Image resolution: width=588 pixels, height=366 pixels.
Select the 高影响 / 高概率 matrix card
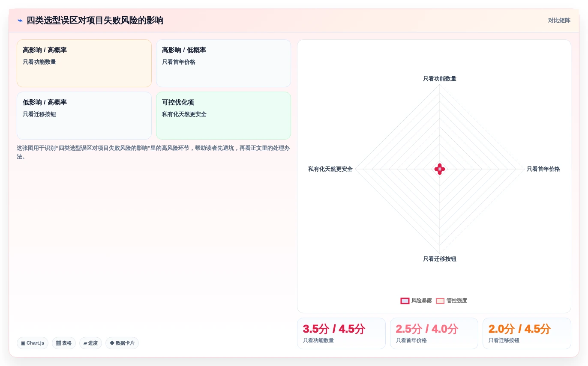coord(84,63)
